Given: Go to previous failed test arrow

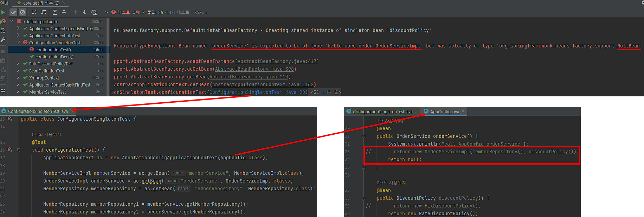Looking at the screenshot, I should (76, 12).
